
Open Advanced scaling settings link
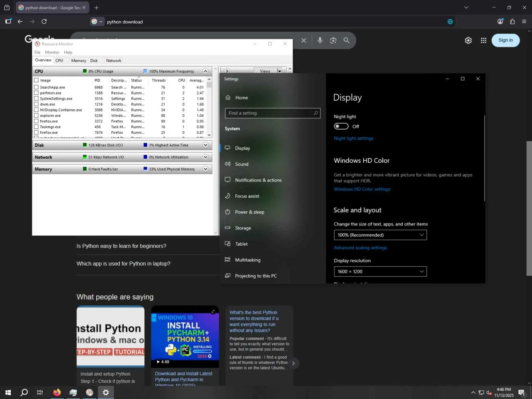pos(360,248)
